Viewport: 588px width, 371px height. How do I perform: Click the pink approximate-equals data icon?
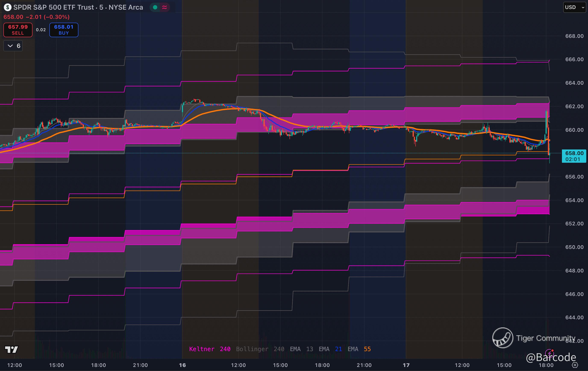tap(165, 7)
